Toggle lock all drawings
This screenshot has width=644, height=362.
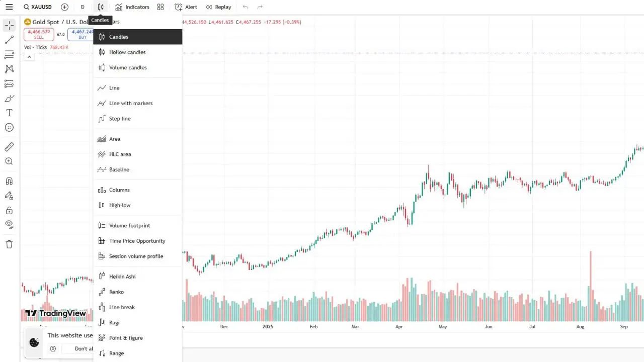click(9, 210)
